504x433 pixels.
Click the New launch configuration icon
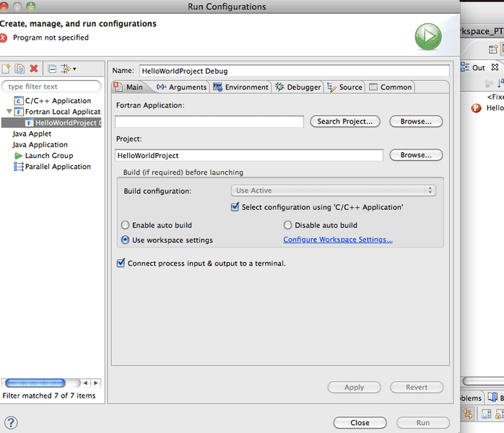point(6,69)
